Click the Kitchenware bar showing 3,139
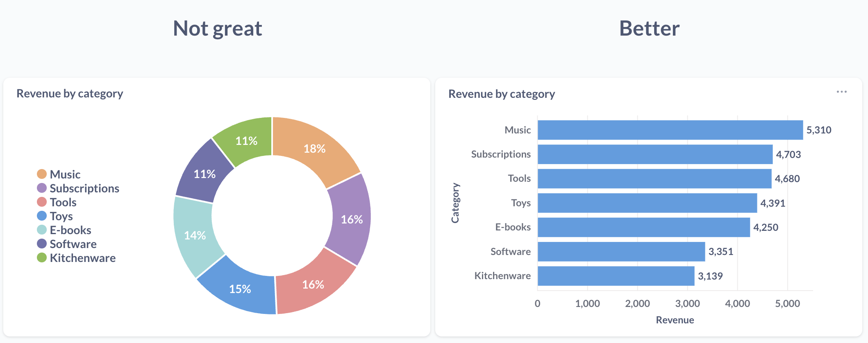Image resolution: width=868 pixels, height=343 pixels. pos(616,276)
